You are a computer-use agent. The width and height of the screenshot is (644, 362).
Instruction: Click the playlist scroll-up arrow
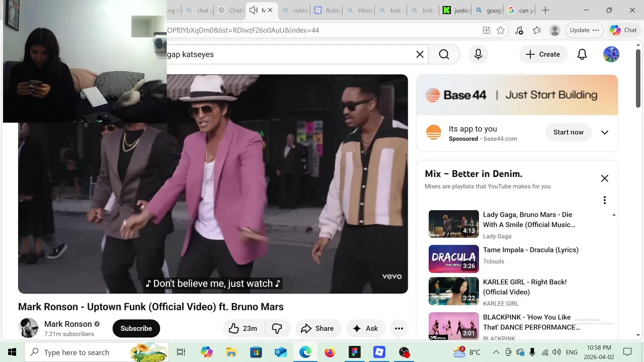point(614,215)
